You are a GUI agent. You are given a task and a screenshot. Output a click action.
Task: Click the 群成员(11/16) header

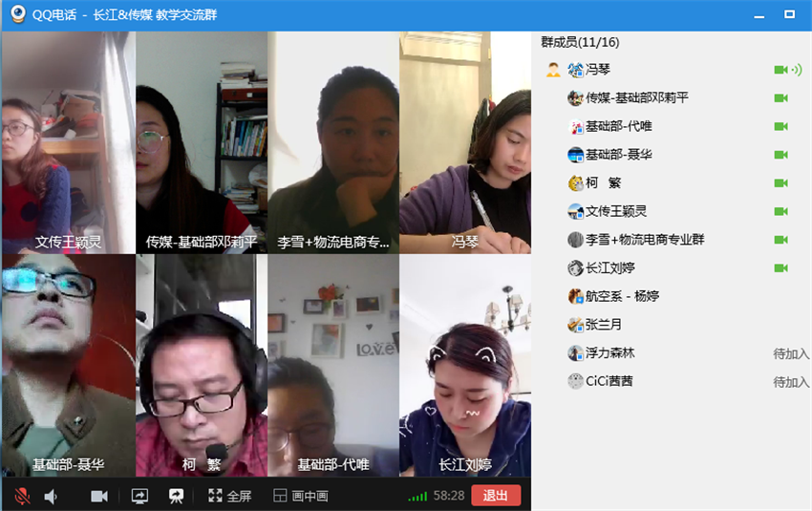click(580, 42)
